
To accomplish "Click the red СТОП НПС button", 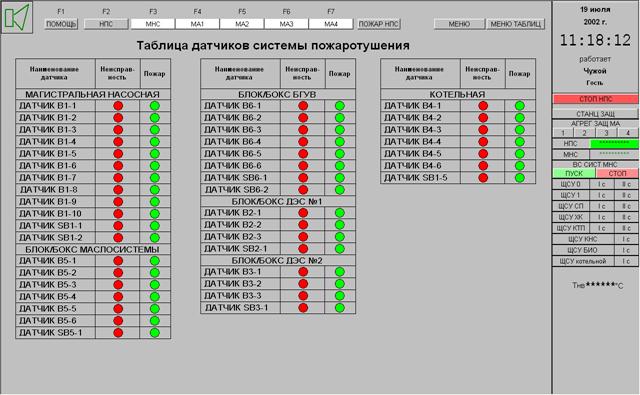I will pyautogui.click(x=596, y=99).
